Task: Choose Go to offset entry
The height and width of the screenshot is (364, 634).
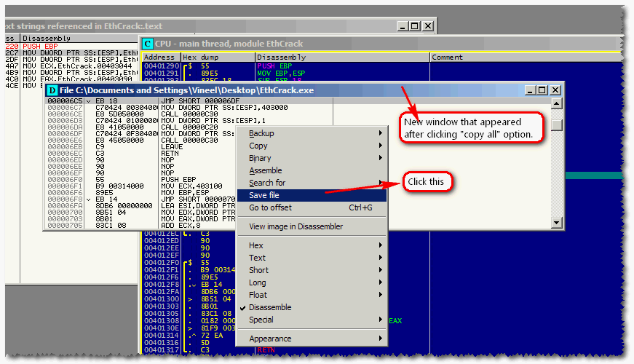Action: [x=312, y=207]
